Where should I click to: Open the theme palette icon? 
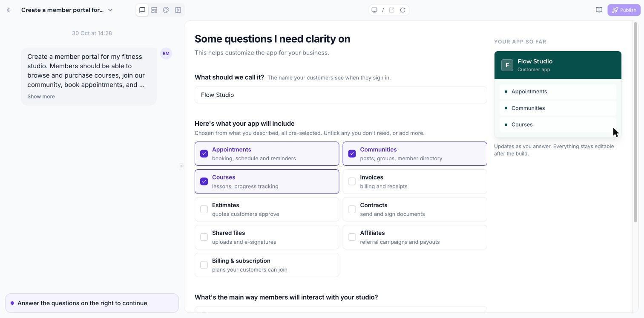tap(166, 10)
